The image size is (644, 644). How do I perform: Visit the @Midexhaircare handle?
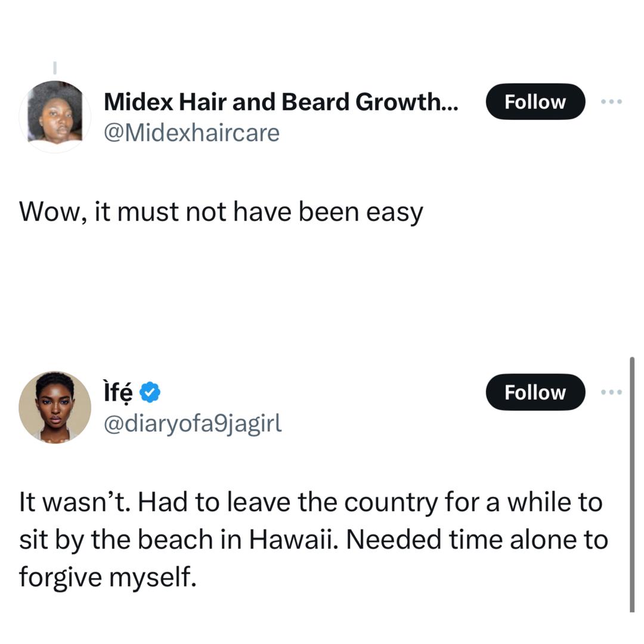(x=191, y=132)
